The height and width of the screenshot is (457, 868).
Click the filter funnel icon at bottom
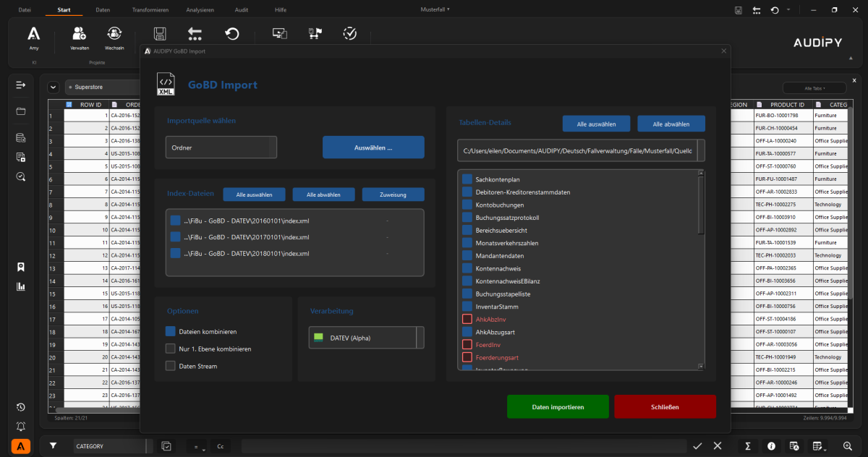click(x=53, y=446)
